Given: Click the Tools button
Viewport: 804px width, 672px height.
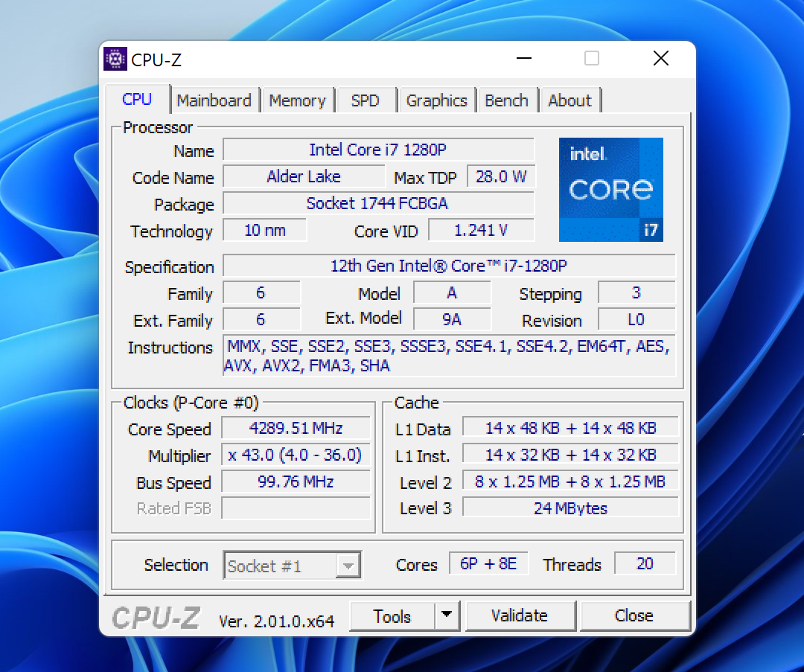Looking at the screenshot, I should click(392, 615).
